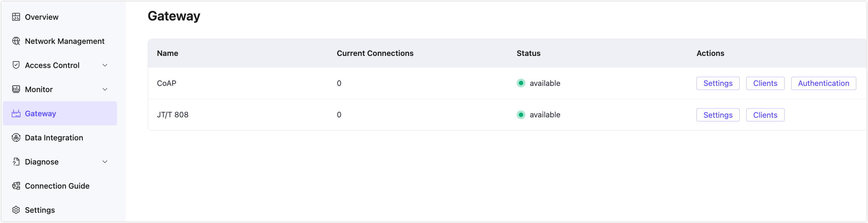View Clients of the CoAP gateway
This screenshot has width=868, height=223.
765,83
